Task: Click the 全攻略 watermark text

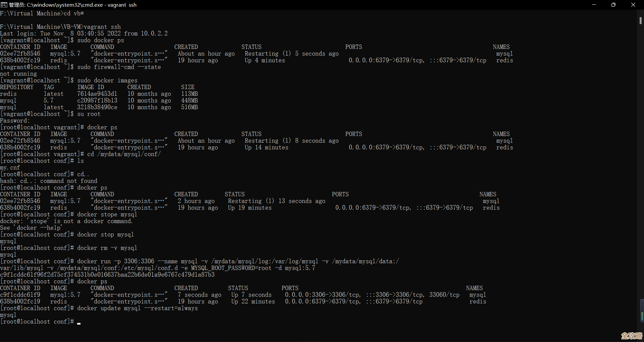Action: coord(632,336)
